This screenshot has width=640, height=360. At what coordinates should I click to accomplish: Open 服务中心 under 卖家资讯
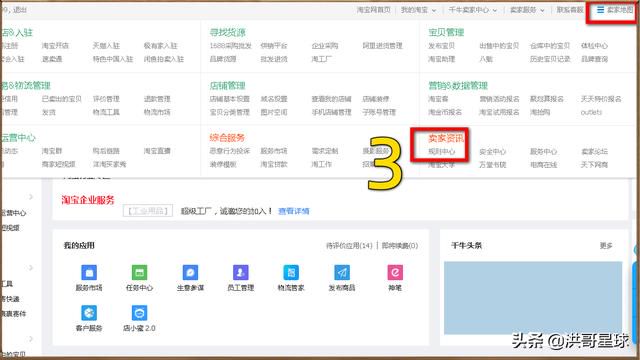pyautogui.click(x=543, y=151)
